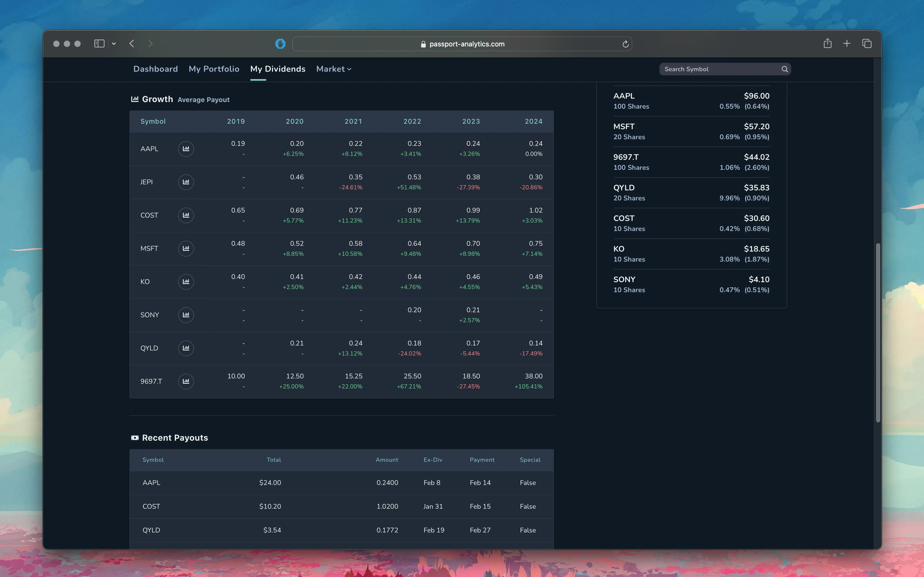The image size is (924, 577).
Task: Show the tab overview icon
Action: coord(867,44)
